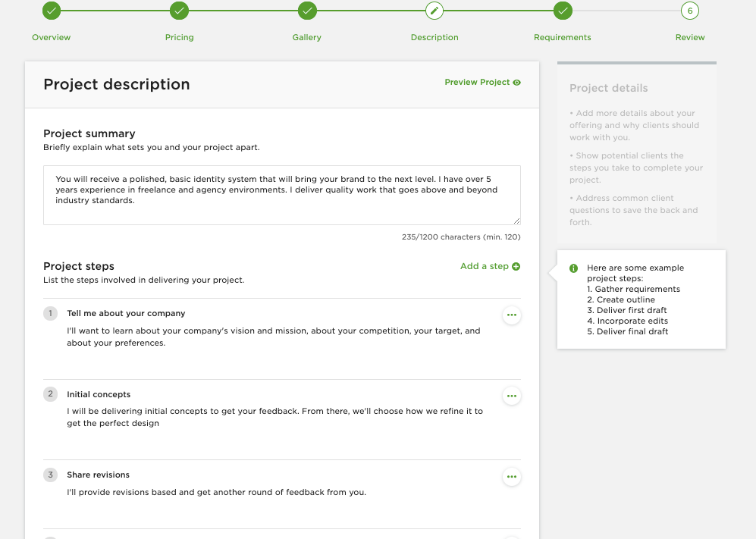Click the 'Add a step' link
756x539 pixels.
pyautogui.click(x=485, y=266)
